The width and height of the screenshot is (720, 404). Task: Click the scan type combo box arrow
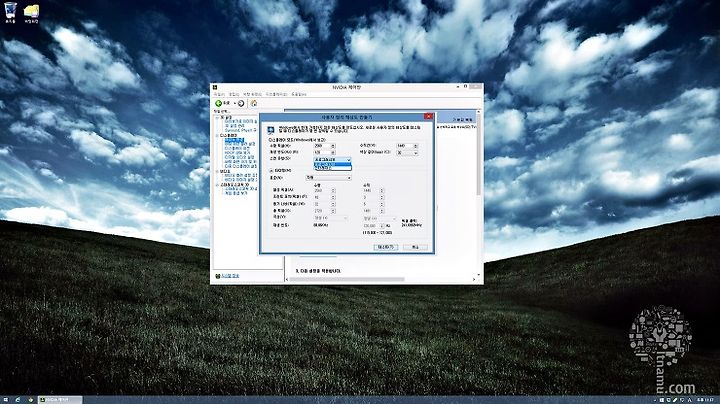(349, 160)
